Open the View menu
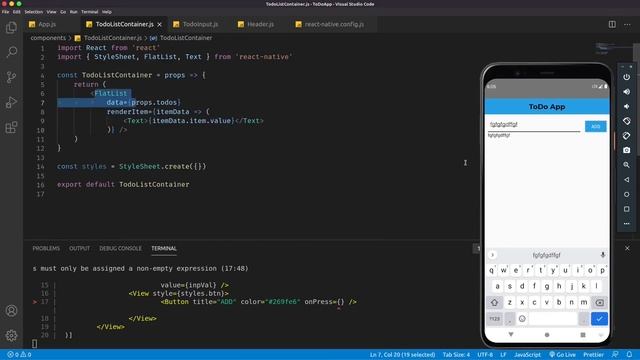 point(51,12)
